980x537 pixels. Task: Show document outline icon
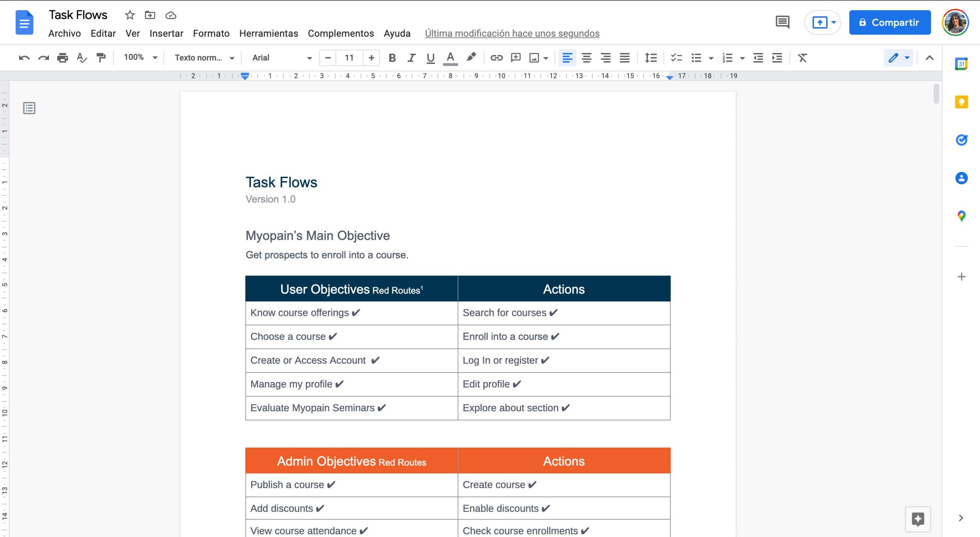point(29,108)
